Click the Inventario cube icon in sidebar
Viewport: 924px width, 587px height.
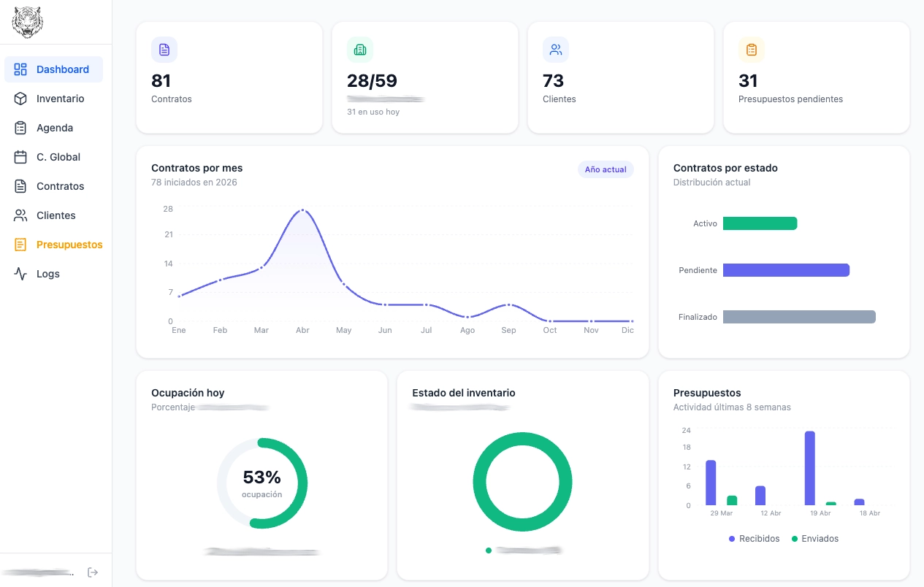[x=20, y=99]
